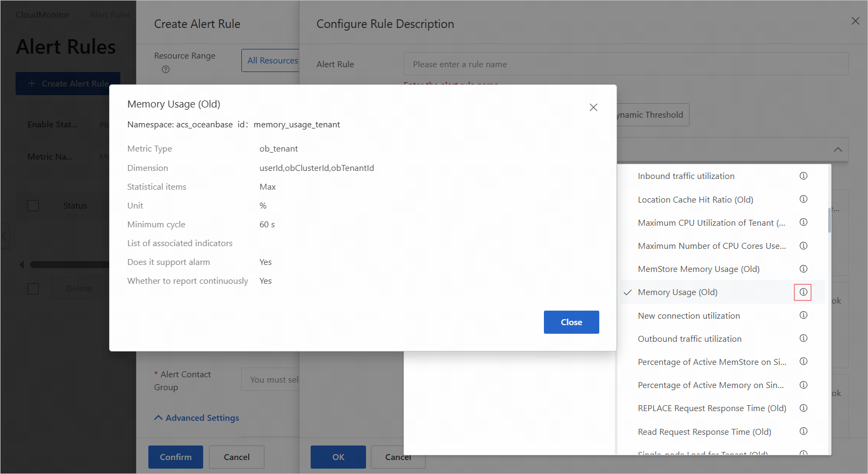Open info for REPLACE Request Response Time

pyautogui.click(x=804, y=408)
